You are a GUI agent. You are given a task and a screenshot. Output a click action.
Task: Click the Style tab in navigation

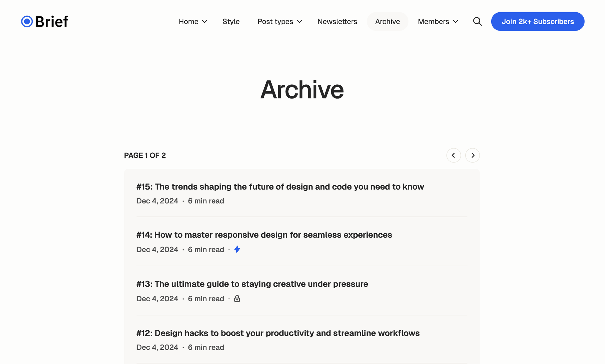pyautogui.click(x=231, y=21)
